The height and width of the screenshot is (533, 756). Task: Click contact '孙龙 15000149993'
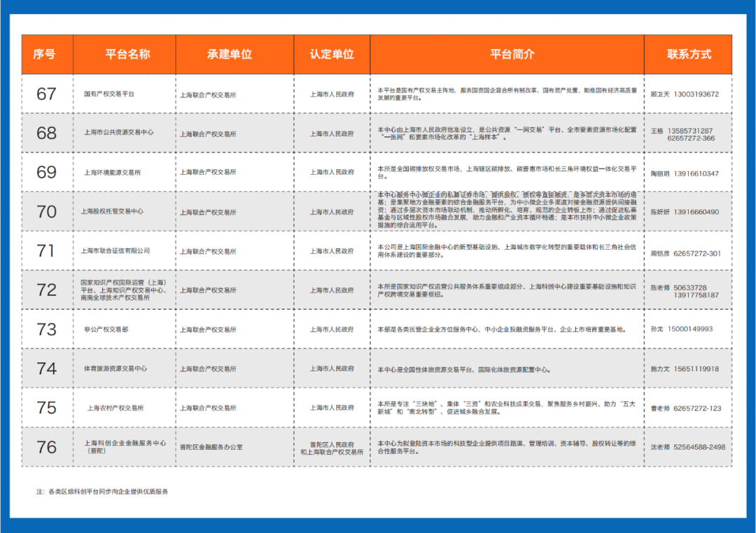[x=682, y=329]
